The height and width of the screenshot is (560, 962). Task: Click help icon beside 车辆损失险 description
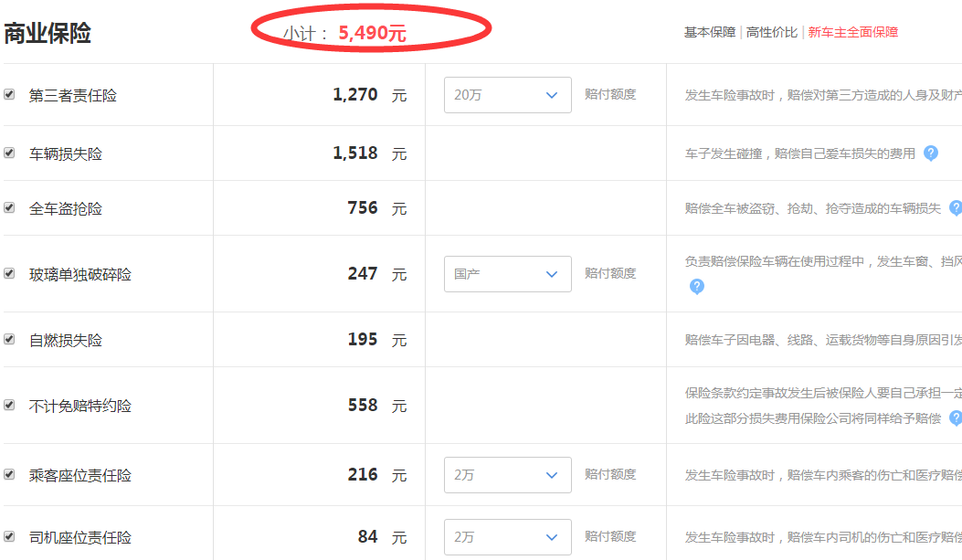[x=931, y=153]
